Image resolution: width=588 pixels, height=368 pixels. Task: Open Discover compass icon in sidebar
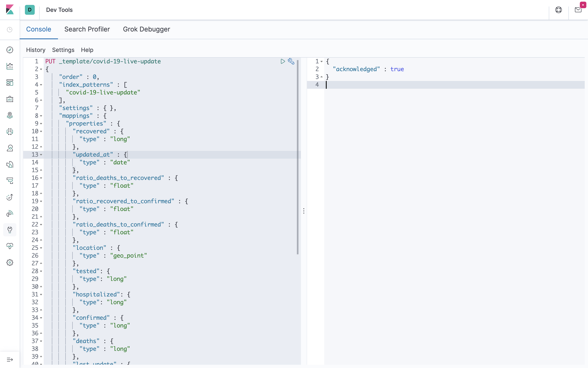coord(10,50)
